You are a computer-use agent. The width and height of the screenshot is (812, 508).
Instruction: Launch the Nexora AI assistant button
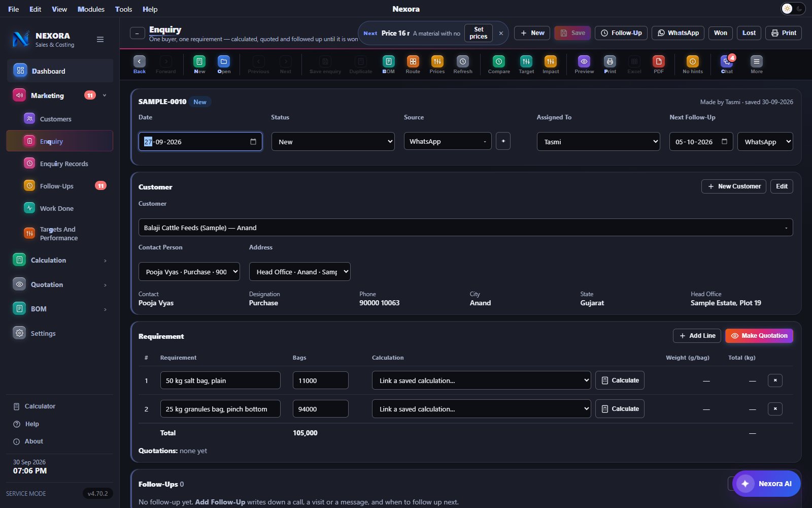coord(766,484)
